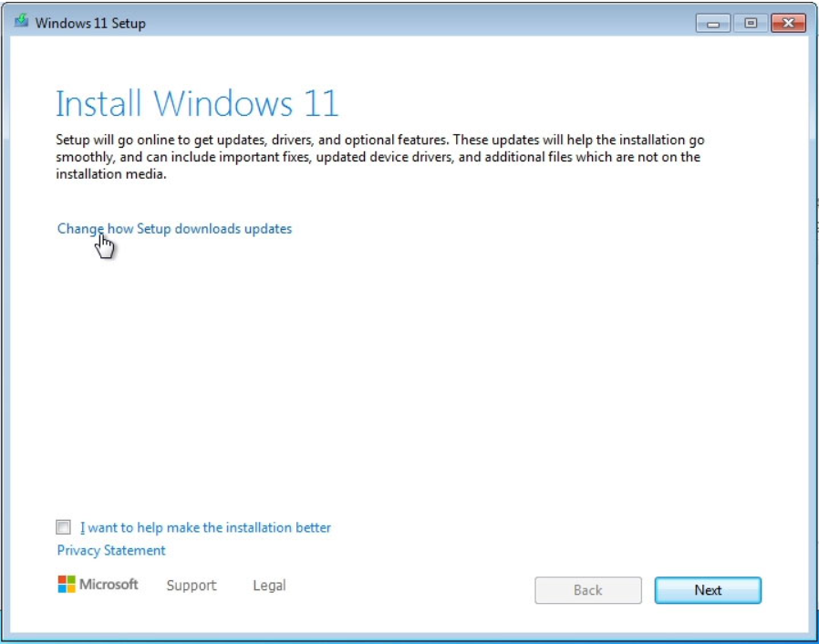Maximize the Windows 11 Setup window
The height and width of the screenshot is (644, 819).
point(751,24)
